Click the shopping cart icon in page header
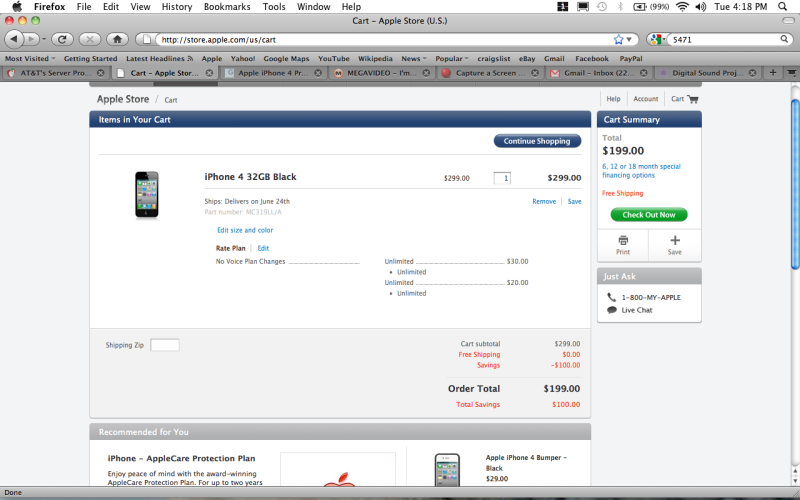This screenshot has height=500, width=800. (x=693, y=99)
